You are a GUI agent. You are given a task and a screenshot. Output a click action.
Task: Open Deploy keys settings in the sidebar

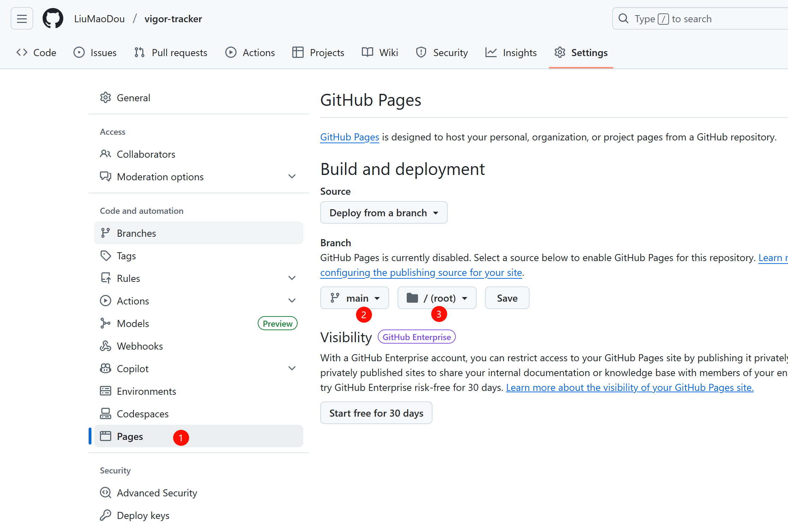143,515
